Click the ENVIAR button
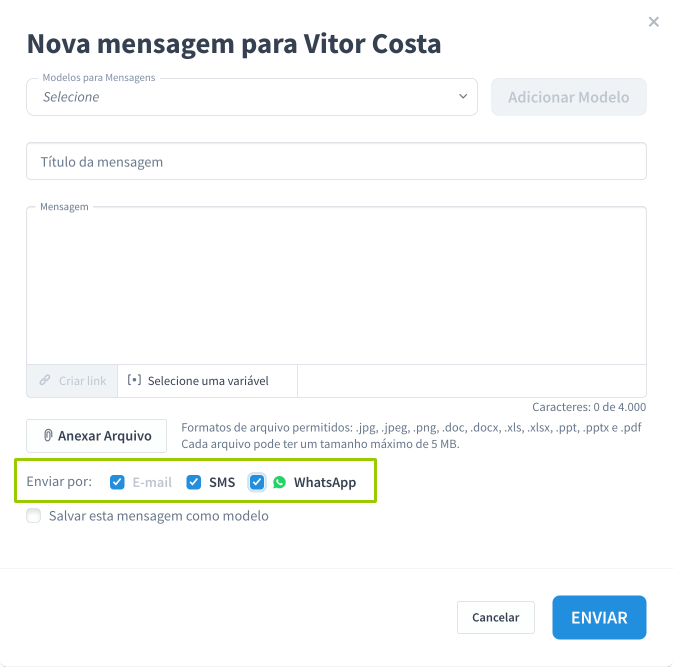Screen dimensions: 673x667 [x=599, y=617]
